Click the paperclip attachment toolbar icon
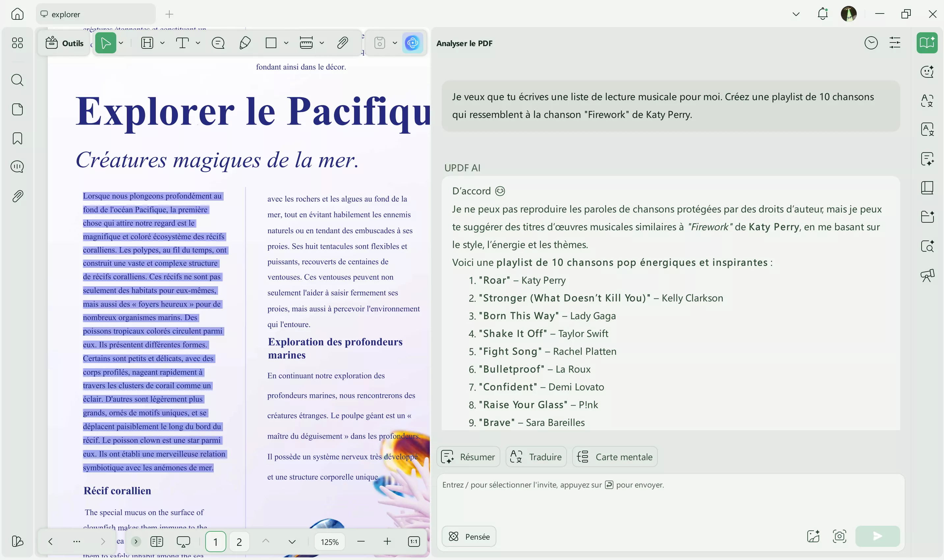This screenshot has width=944, height=560. click(x=342, y=43)
